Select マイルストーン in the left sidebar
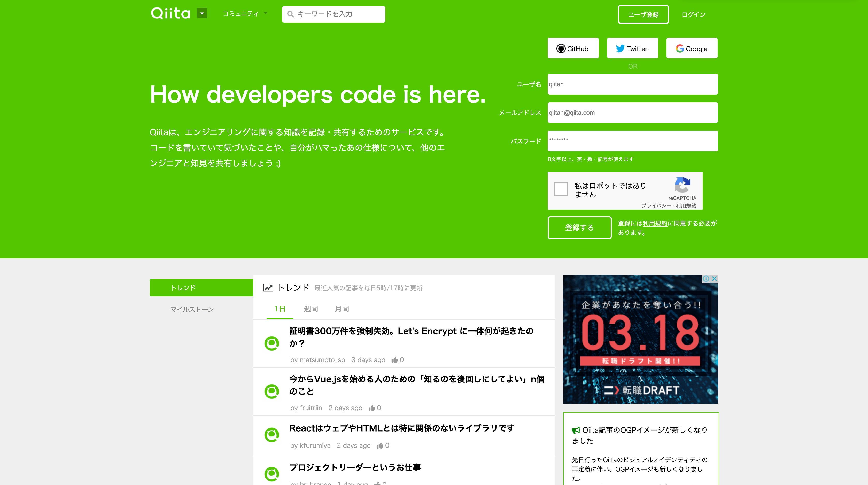 [192, 309]
